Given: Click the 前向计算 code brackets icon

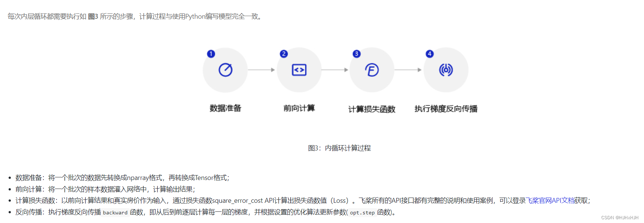Looking at the screenshot, I should coord(299,70).
